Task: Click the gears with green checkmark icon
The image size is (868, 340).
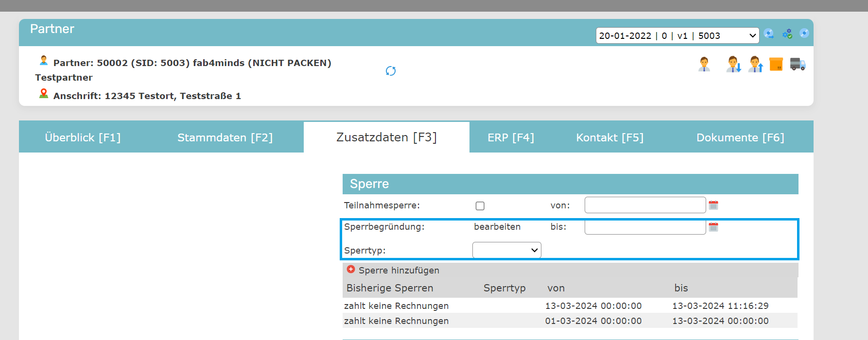Action: click(787, 34)
